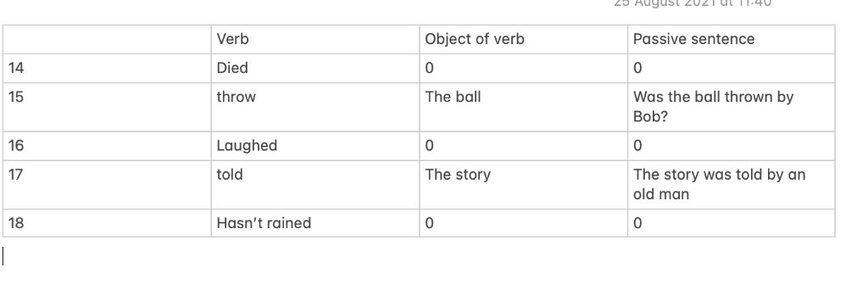The height and width of the screenshot is (307, 868).
Task: Click 'The story was told by an old man' cell
Action: pos(732,185)
